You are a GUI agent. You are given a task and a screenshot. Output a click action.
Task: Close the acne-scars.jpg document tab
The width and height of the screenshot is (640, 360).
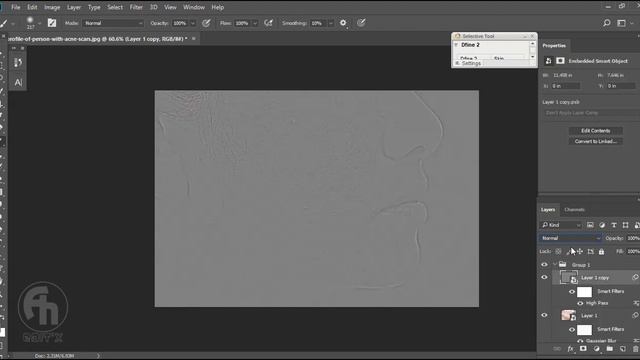194,39
